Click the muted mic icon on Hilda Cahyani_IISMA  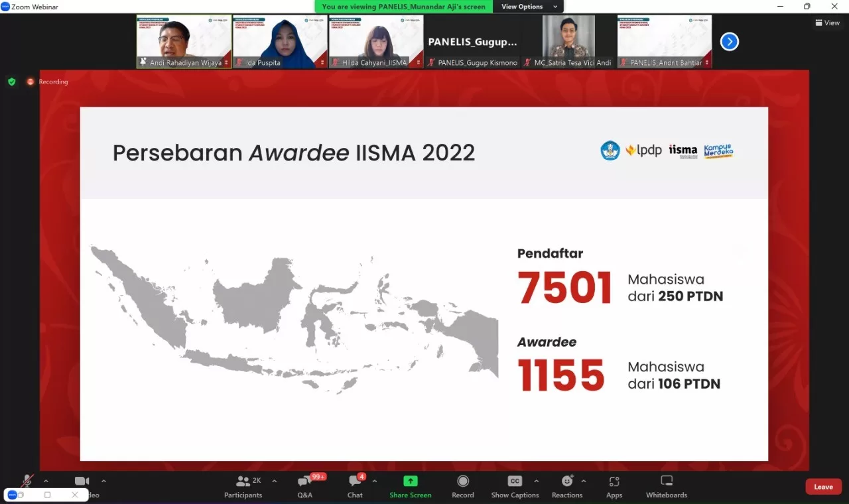pyautogui.click(x=335, y=62)
